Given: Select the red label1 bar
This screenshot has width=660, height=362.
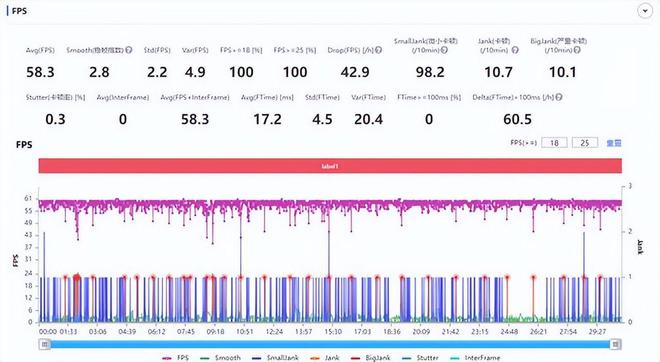Looking at the screenshot, I should point(330,166).
